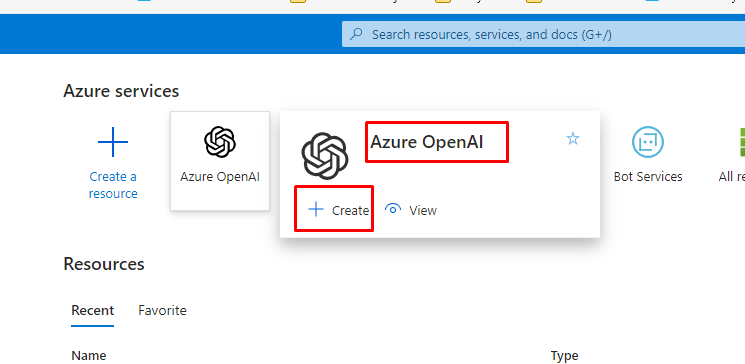This screenshot has height=364, width=745.
Task: Click View in the Azure OpenAI card
Action: point(411,210)
